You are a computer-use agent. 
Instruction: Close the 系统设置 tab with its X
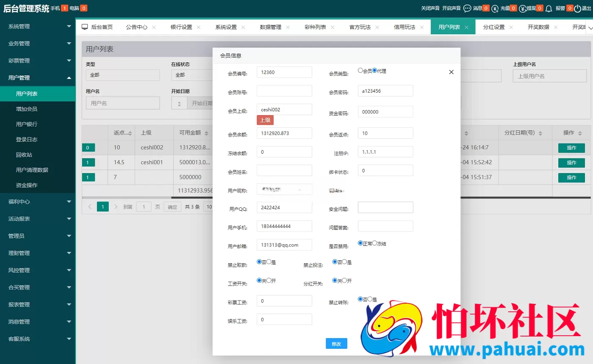(243, 27)
